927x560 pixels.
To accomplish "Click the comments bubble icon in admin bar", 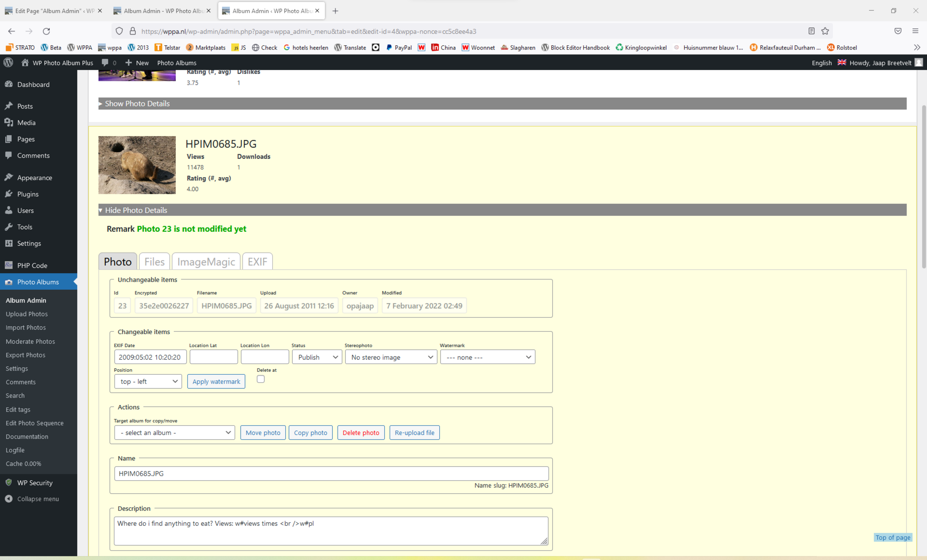I will click(105, 63).
